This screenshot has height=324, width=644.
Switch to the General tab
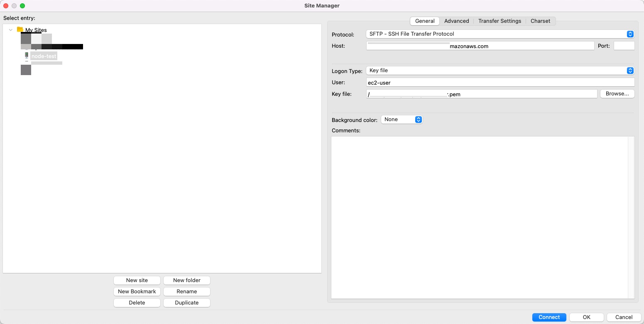425,21
